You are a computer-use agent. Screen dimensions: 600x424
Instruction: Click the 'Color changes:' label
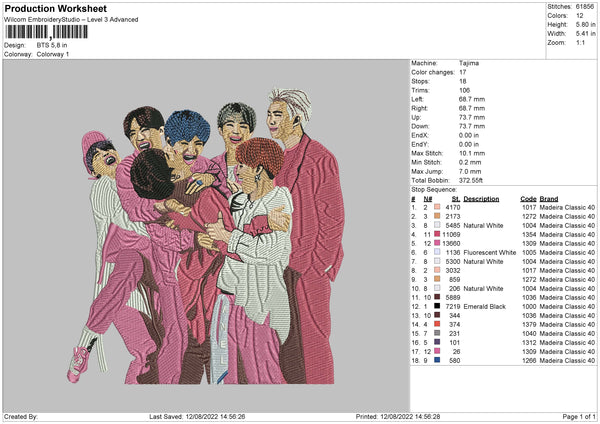[433, 72]
